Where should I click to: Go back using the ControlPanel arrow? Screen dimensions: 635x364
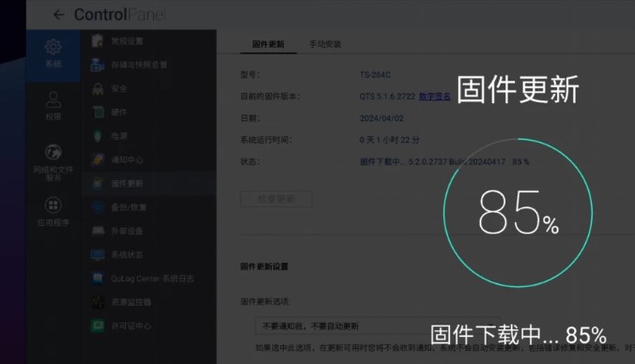click(59, 15)
